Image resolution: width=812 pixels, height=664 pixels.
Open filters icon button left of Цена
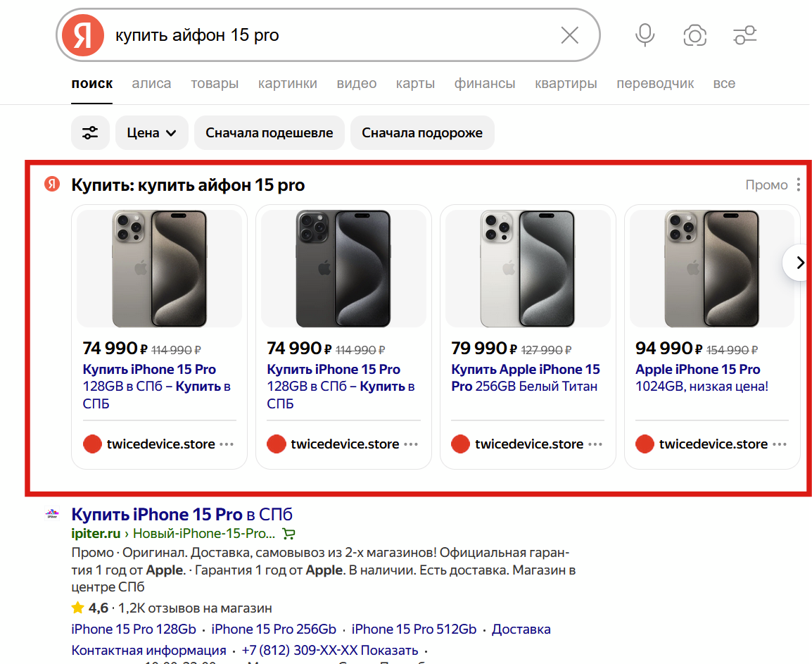(x=90, y=132)
